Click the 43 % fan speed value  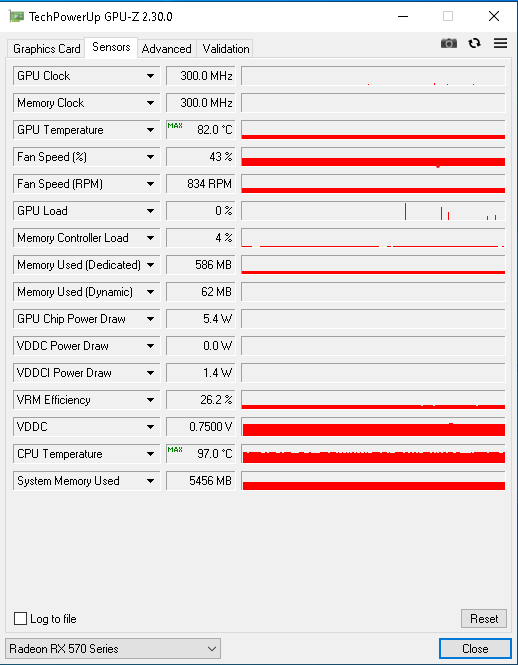click(x=200, y=157)
